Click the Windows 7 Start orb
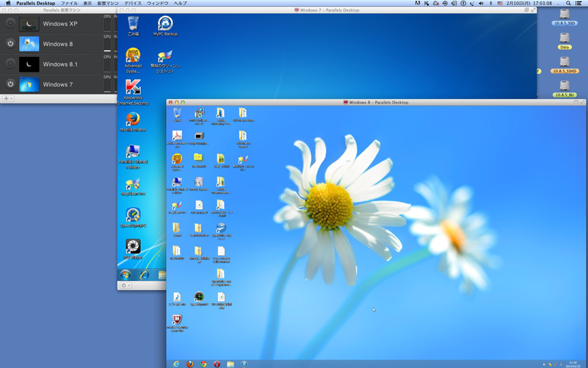 point(126,275)
